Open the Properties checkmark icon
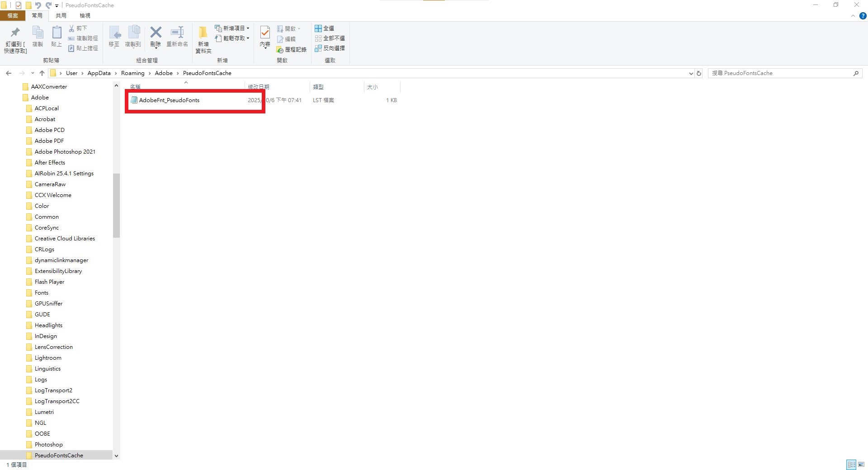The height and width of the screenshot is (470, 868). pyautogui.click(x=265, y=32)
